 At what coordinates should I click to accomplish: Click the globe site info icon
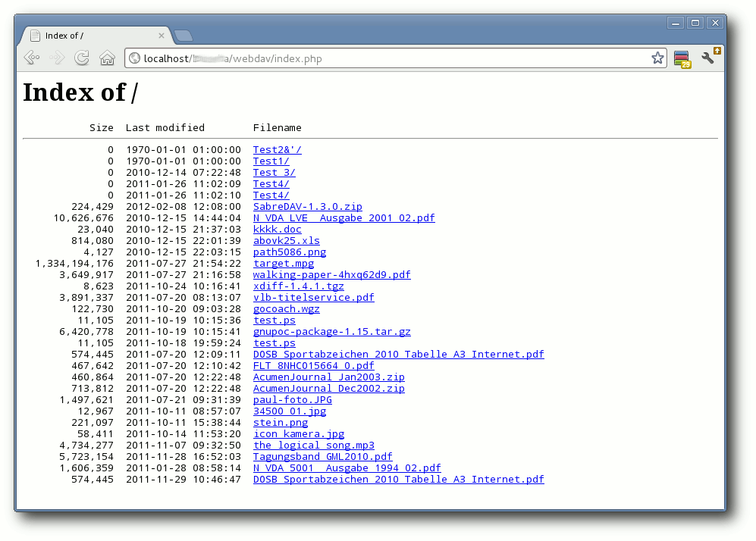click(x=134, y=58)
